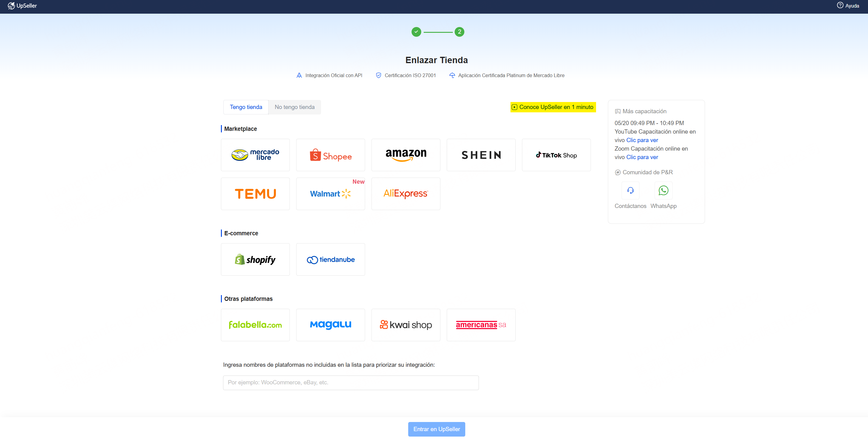Switch to the Tengo tienda tab
Image resolution: width=868 pixels, height=439 pixels.
[x=246, y=107]
